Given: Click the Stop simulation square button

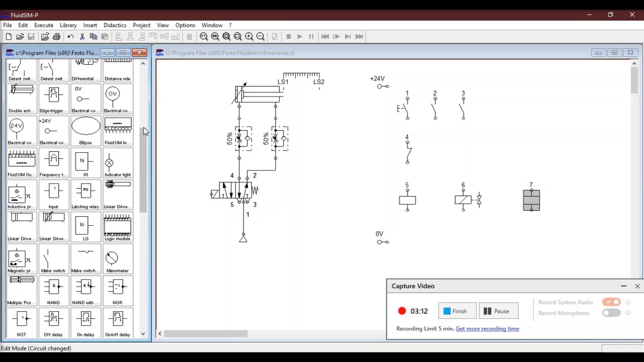Looking at the screenshot, I should click(288, 37).
